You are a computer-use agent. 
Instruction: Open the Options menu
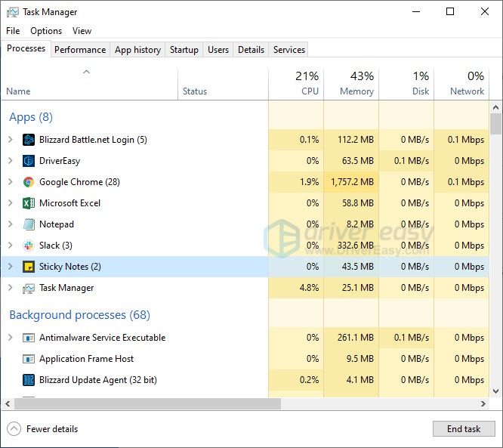(x=46, y=31)
